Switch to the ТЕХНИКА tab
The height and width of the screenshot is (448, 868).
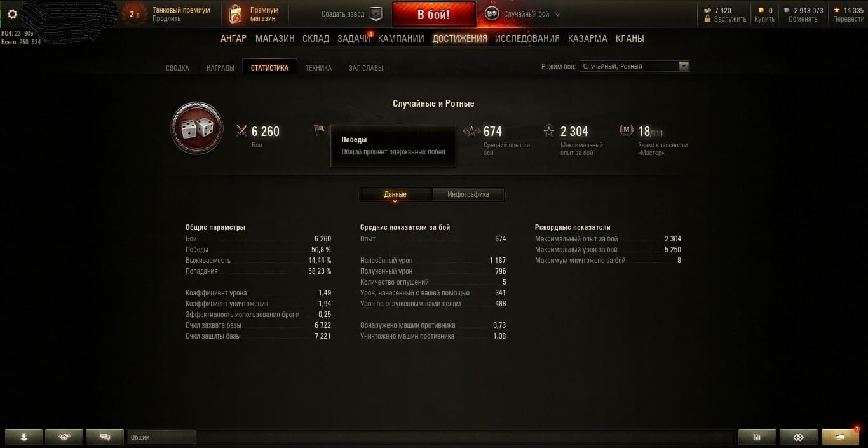[318, 68]
